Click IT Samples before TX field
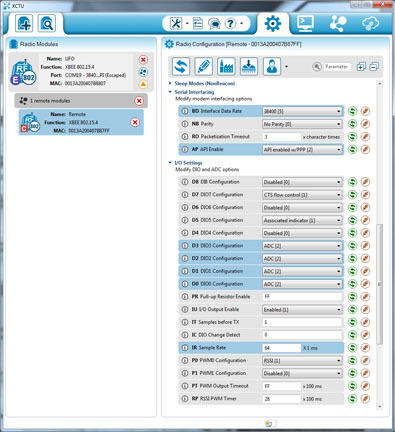This screenshot has height=432, width=395. pos(302,322)
